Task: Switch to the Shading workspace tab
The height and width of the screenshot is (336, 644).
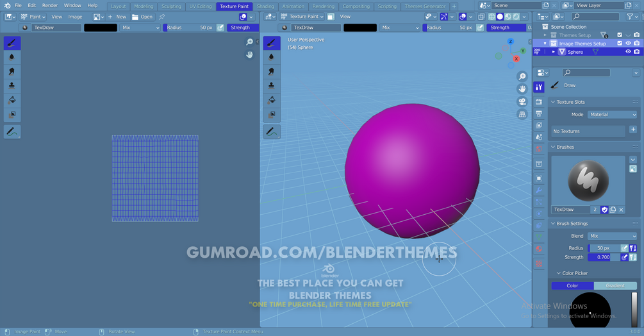Action: 265,6
